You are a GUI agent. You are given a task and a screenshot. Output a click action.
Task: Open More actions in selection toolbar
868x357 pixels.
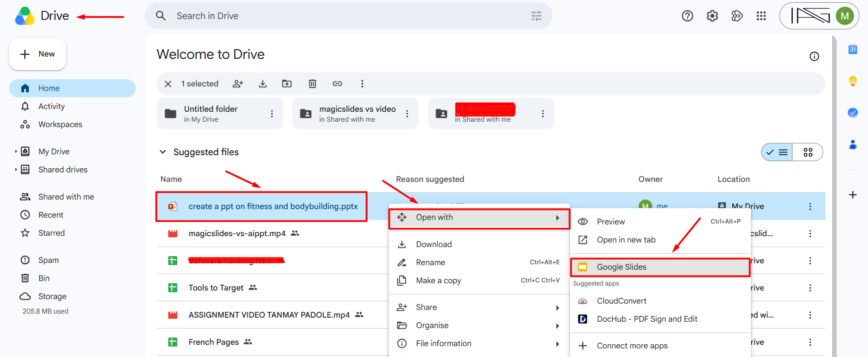click(362, 84)
